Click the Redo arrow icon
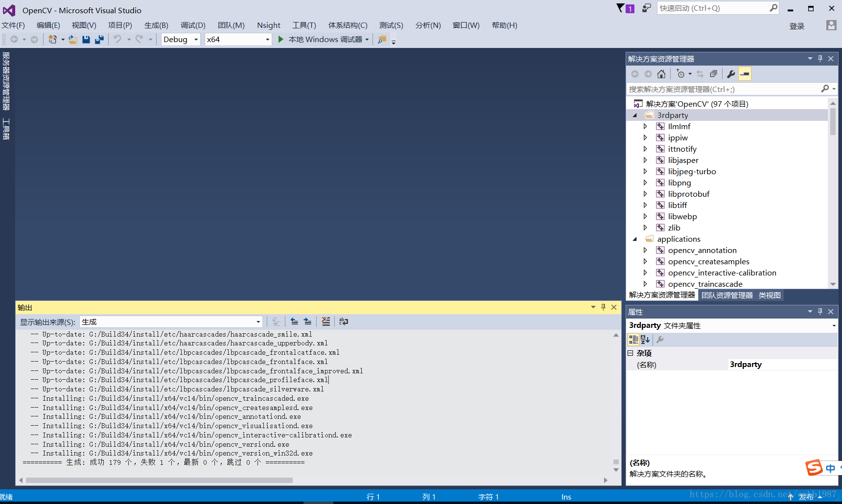The width and height of the screenshot is (842, 504). [140, 39]
